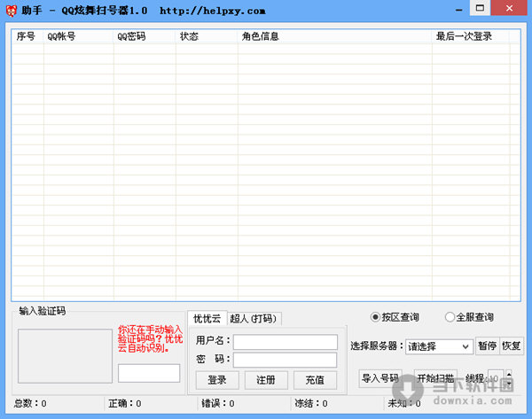
Task: Open the 选择服务器 dropdown list
Action: tap(439, 346)
